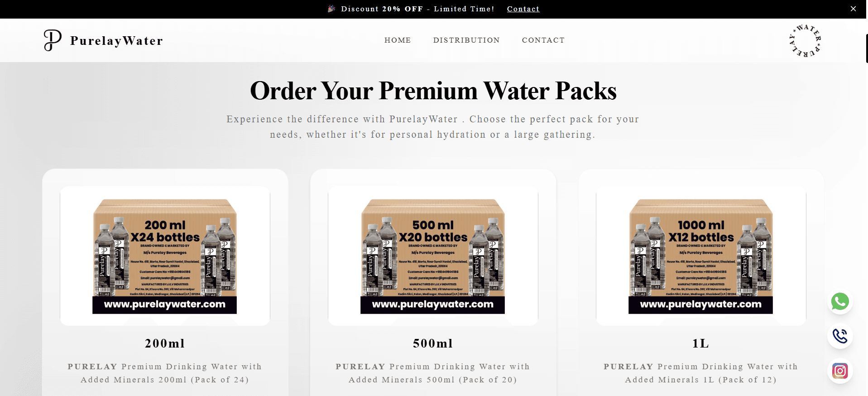Screen dimensions: 868x396
Task: Click the PurelayWater brand name text
Action: (x=116, y=41)
